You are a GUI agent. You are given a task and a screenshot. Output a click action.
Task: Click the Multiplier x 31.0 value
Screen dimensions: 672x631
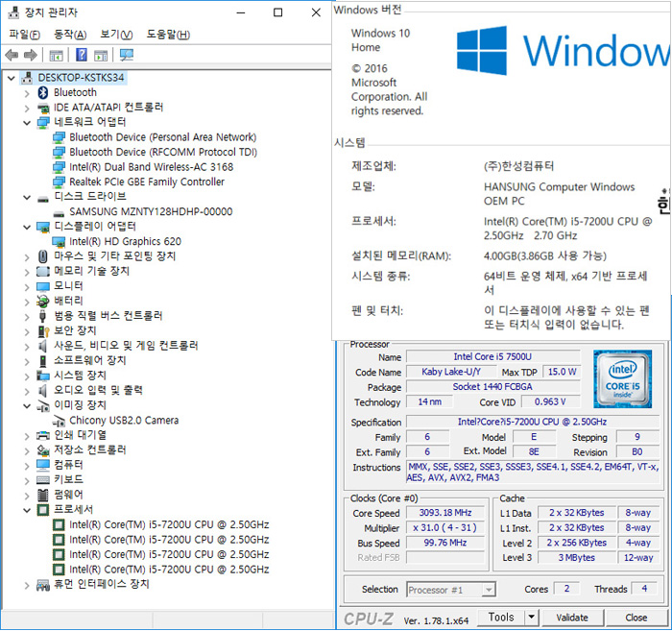(x=445, y=527)
